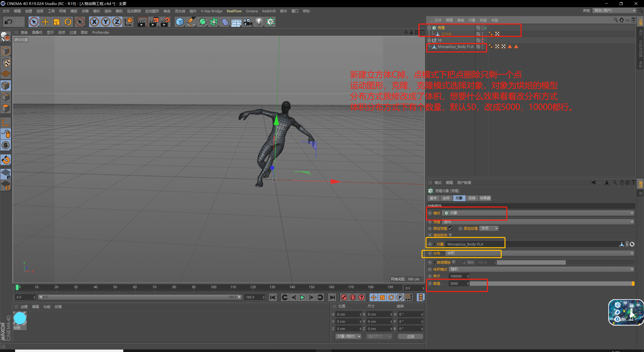Open the Subdivision Surface generator icon
Image resolution: width=644 pixels, height=352 pixels.
[203, 22]
